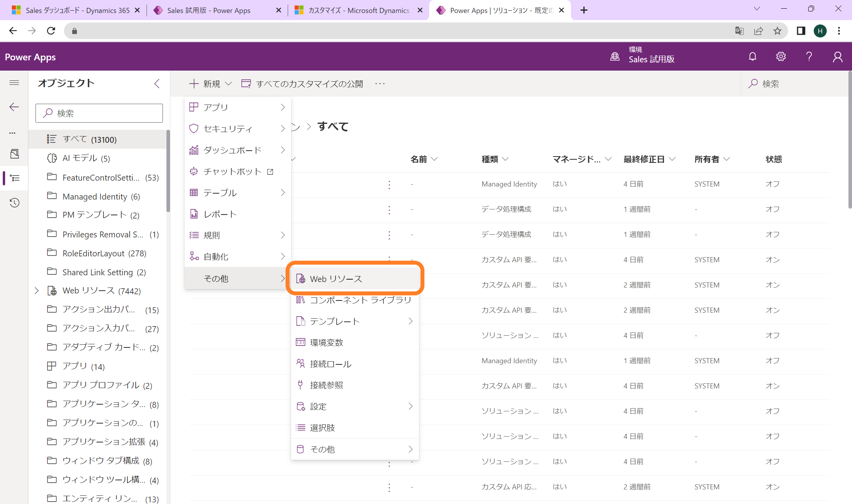Select Managed Identity (6) folder
Screen dimensions: 852x504
click(x=97, y=196)
